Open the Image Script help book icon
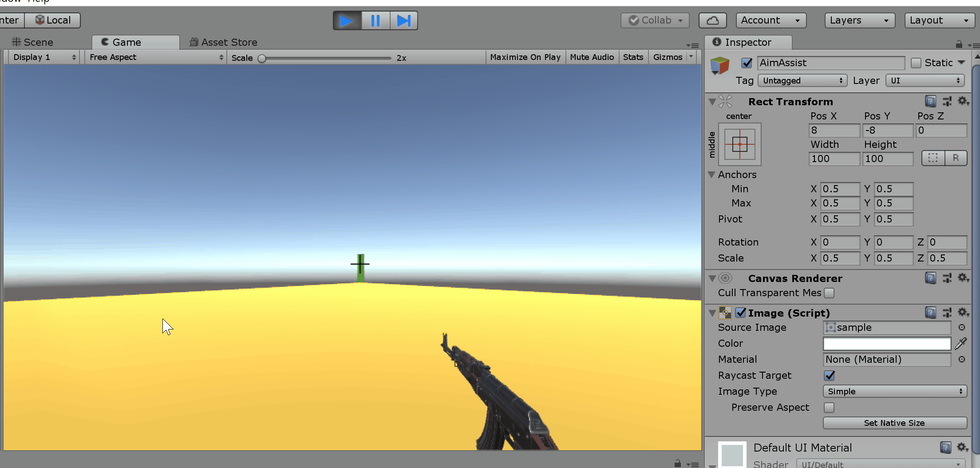The image size is (980, 468). [x=930, y=313]
